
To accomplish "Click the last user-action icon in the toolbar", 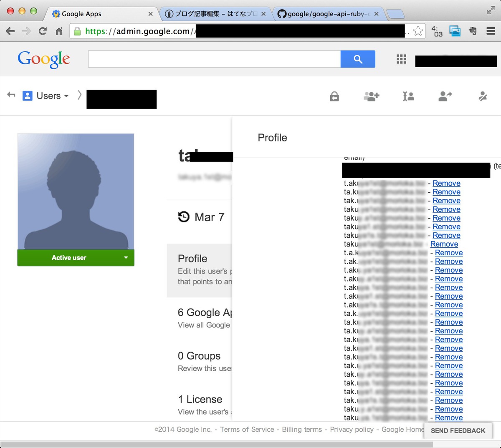I will (483, 97).
